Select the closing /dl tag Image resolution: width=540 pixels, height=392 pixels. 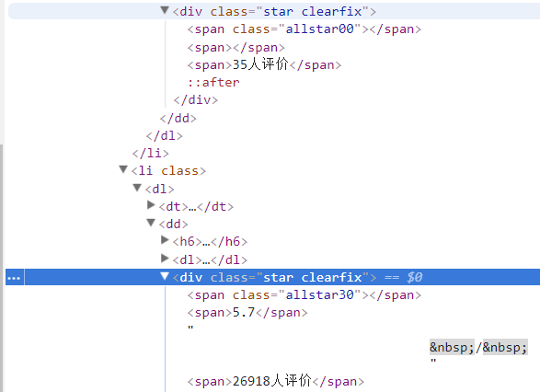click(165, 135)
